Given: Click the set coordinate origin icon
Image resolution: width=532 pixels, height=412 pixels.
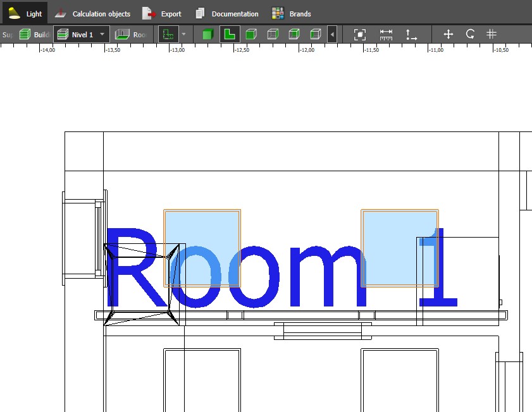Looking at the screenshot, I should coord(411,35).
